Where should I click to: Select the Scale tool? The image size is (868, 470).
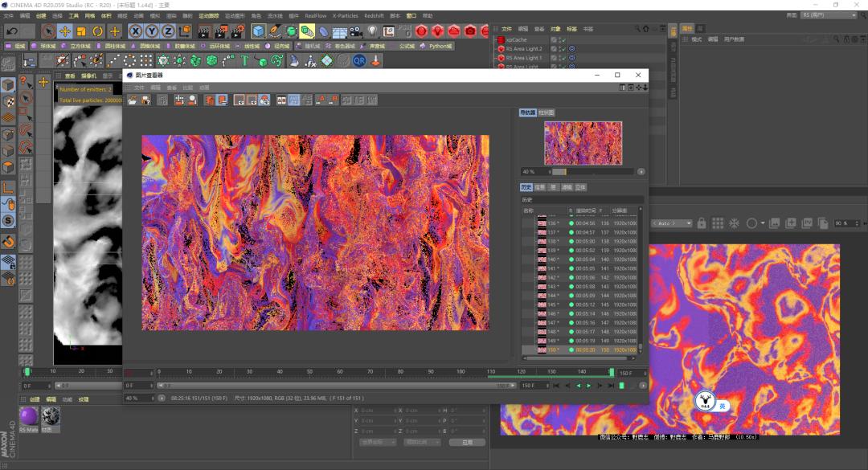pyautogui.click(x=80, y=31)
